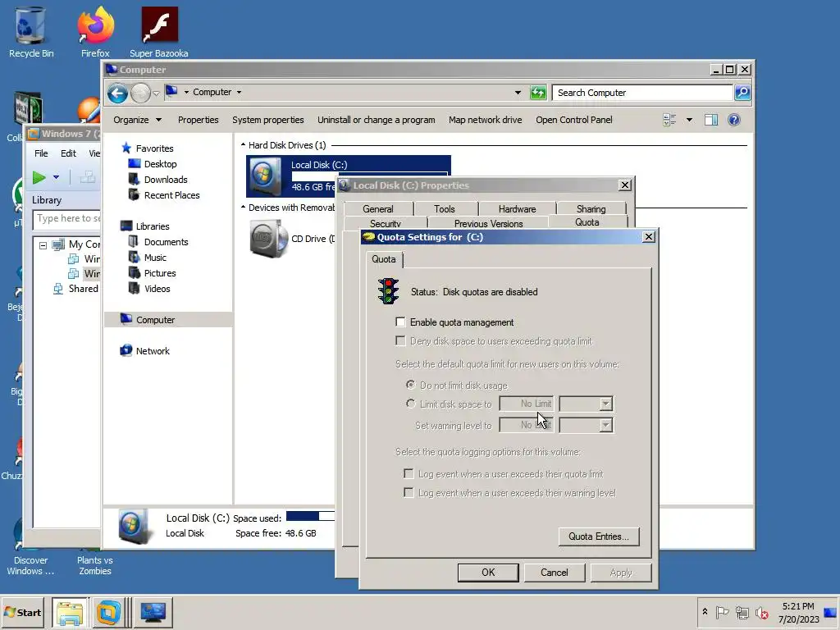Select the Local Disk (C:) drive icon
The width and height of the screenshot is (840, 630).
[264, 176]
